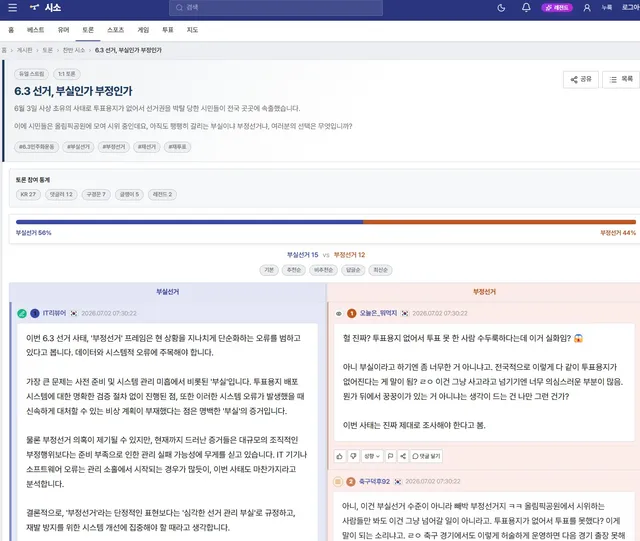The image size is (640, 541).
Task: Click the orange 부정선거 portion of vote bar
Action: click(x=500, y=222)
